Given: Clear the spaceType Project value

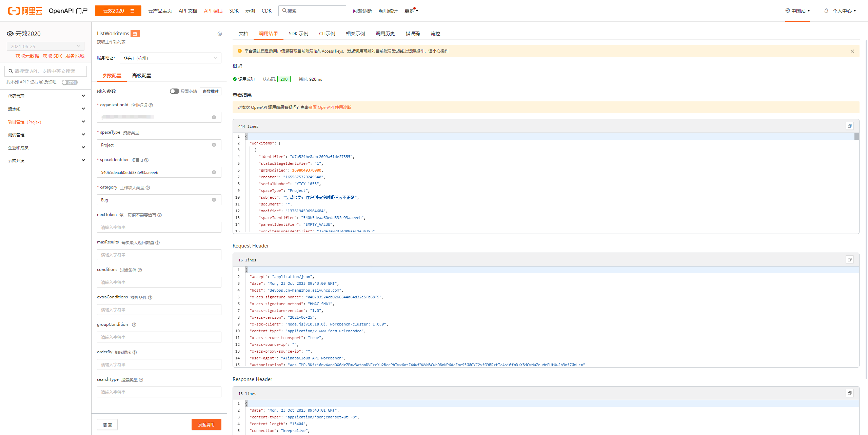Looking at the screenshot, I should 214,145.
